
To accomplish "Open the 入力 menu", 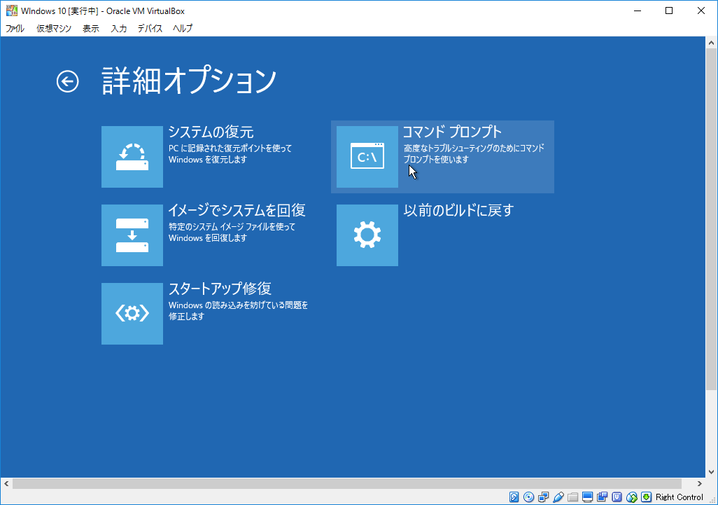I will [119, 28].
